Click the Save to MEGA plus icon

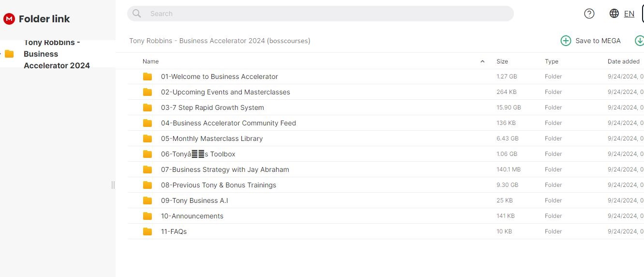pyautogui.click(x=566, y=41)
